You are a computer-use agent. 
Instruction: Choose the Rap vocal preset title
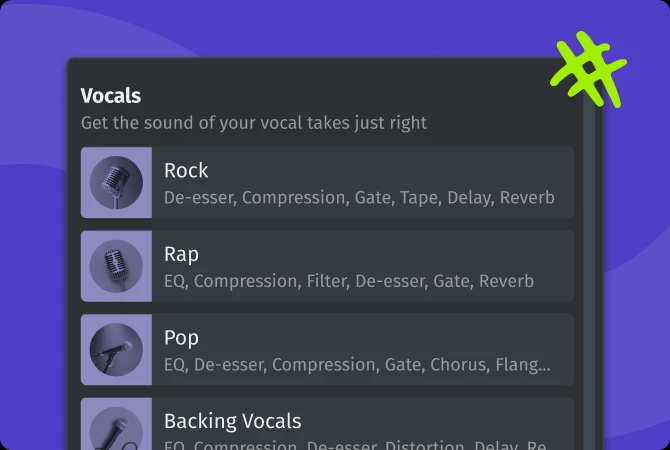(x=181, y=254)
